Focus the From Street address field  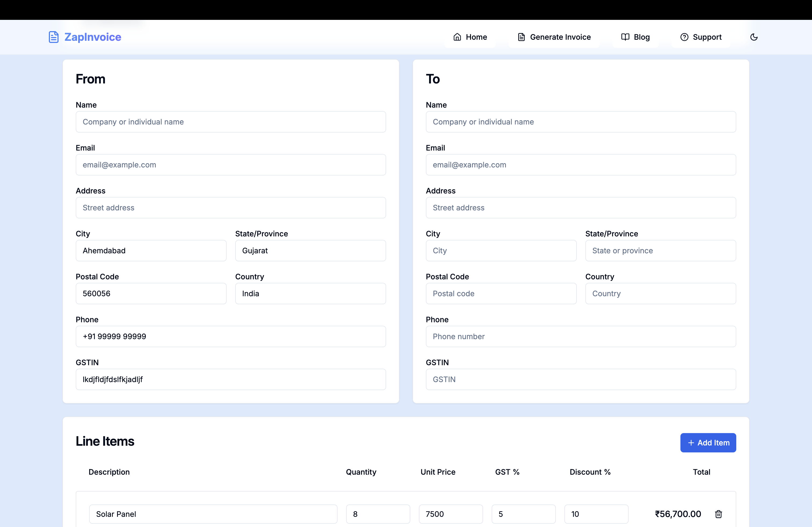click(x=231, y=208)
